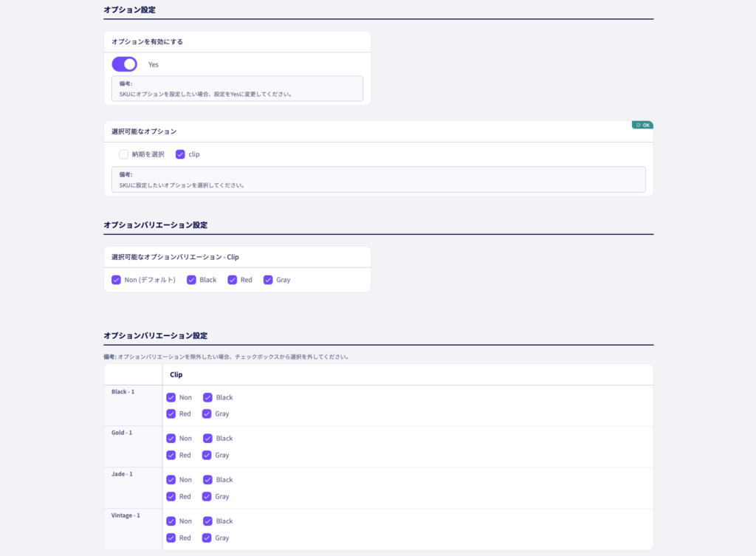Uncheck Gray for the Black - 1 row
Viewport: 756px width, 556px height.
click(x=207, y=413)
